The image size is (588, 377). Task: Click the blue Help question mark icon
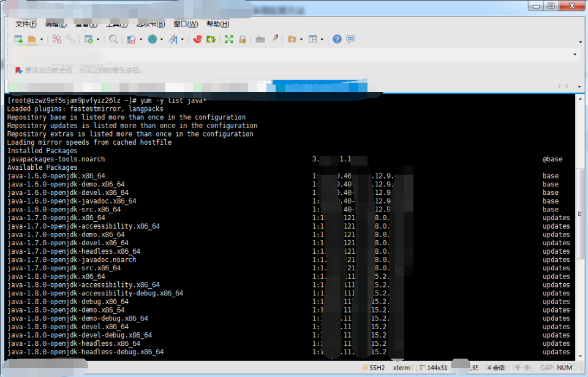[x=337, y=39]
